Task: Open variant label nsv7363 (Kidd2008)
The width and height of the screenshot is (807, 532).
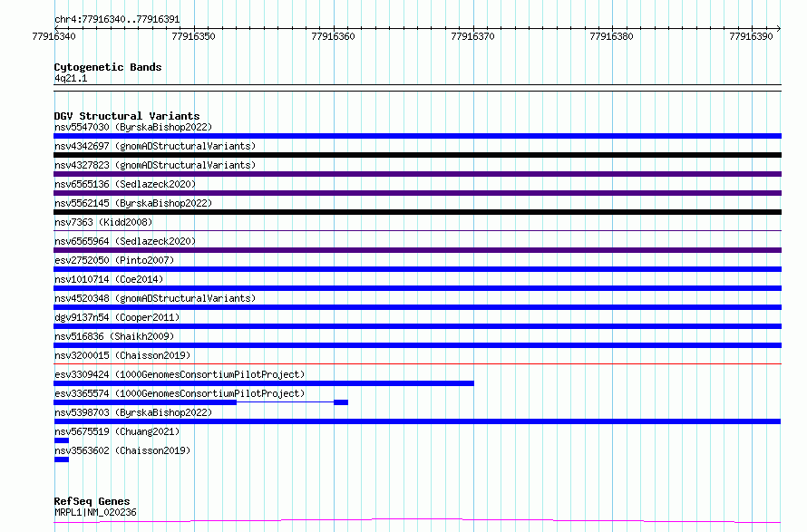Action: click(x=103, y=222)
